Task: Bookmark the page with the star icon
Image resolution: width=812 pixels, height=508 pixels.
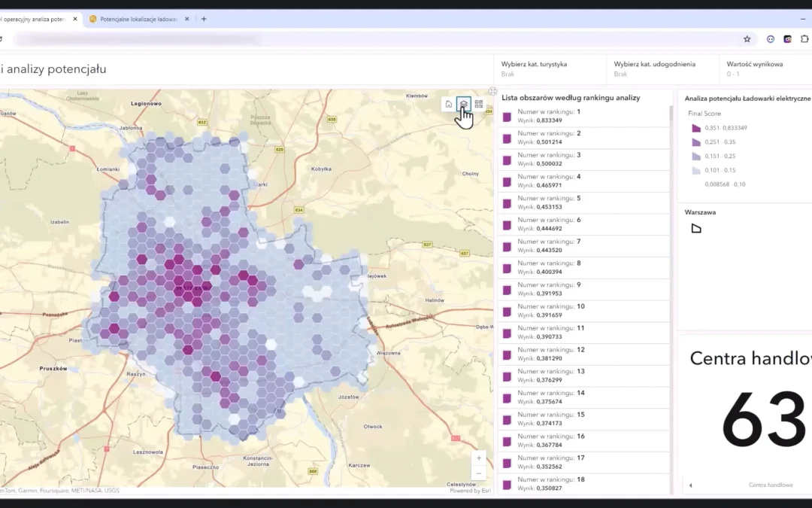Action: click(x=747, y=39)
